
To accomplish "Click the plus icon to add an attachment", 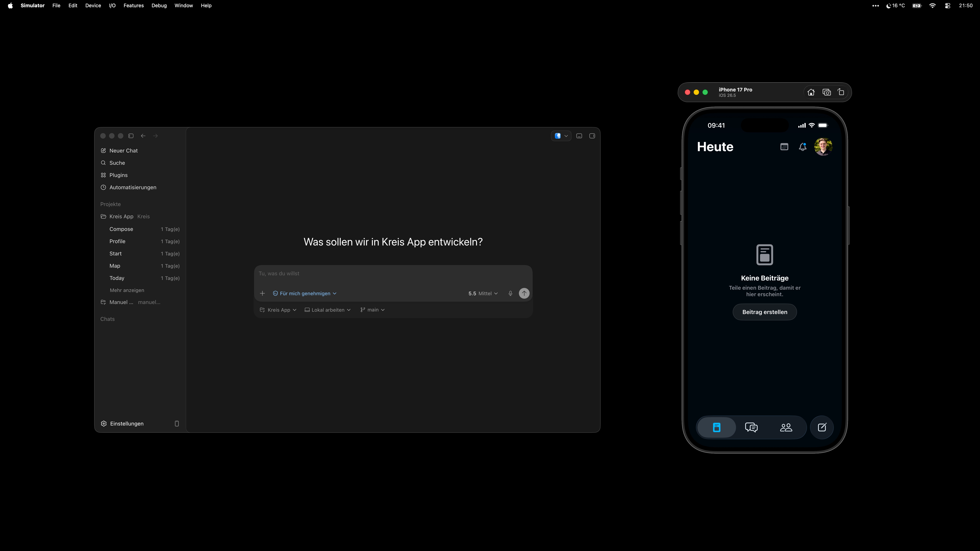I will click(262, 293).
